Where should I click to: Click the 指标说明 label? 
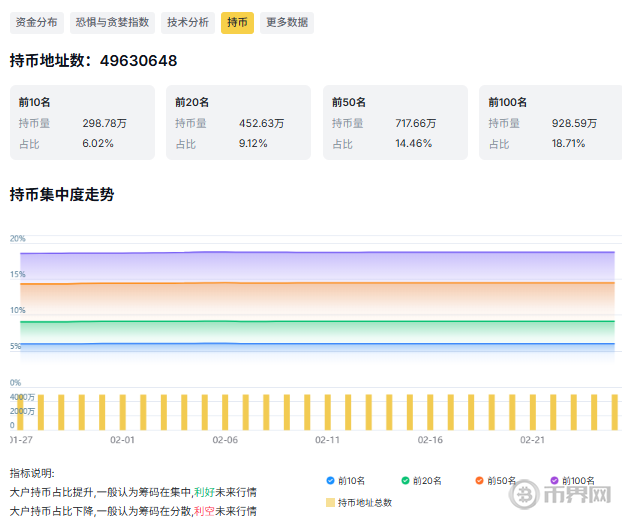[32, 473]
